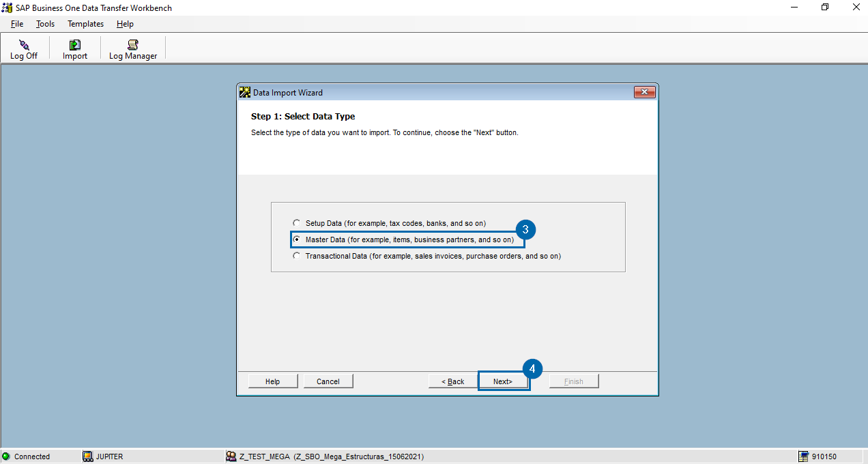Click the JUPITER server computer icon
Image resolution: width=868 pixels, height=464 pixels.
87,456
